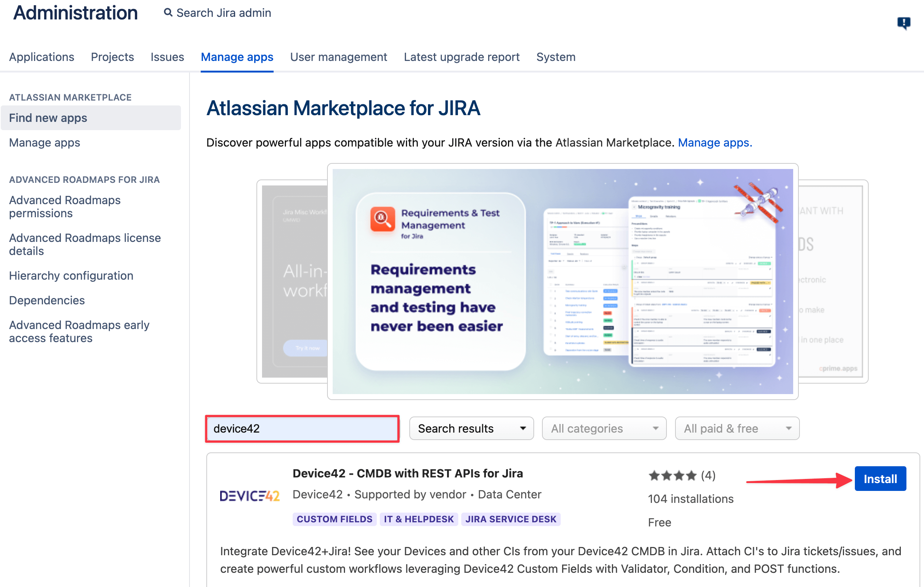Select Find new apps in the sidebar
The width and height of the screenshot is (924, 587).
click(x=48, y=117)
